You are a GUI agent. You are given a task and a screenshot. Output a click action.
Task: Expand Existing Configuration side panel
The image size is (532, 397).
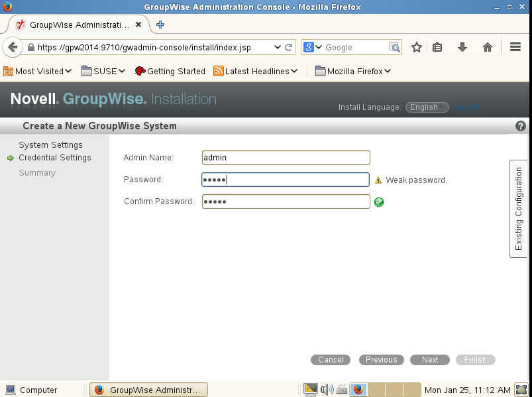point(518,209)
